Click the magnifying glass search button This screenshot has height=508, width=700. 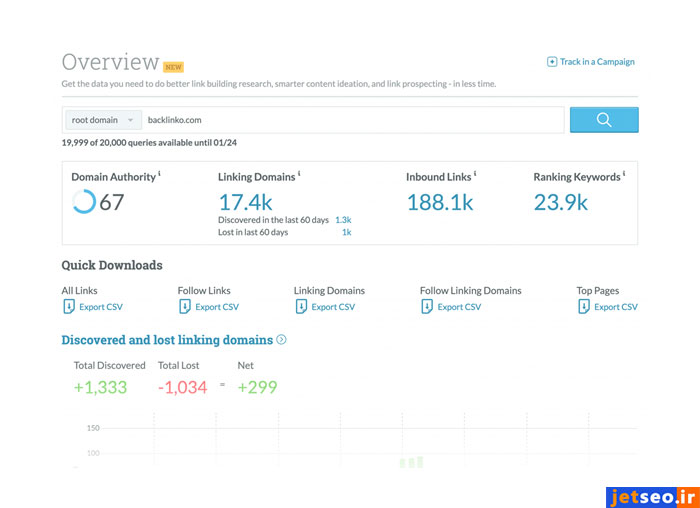(x=604, y=120)
